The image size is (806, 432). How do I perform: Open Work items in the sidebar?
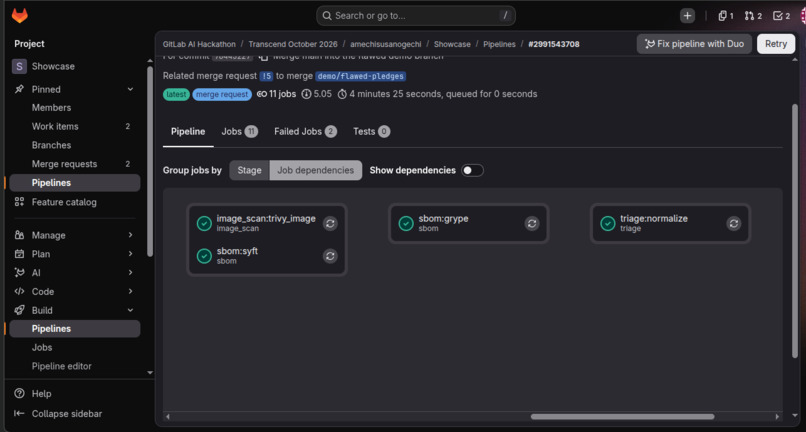coord(55,126)
